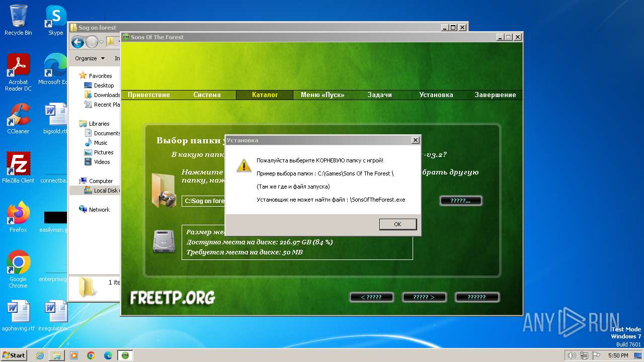Viewport: 644px width, 362px height.
Task: Click the volume speaker tray icon
Action: [x=572, y=355]
